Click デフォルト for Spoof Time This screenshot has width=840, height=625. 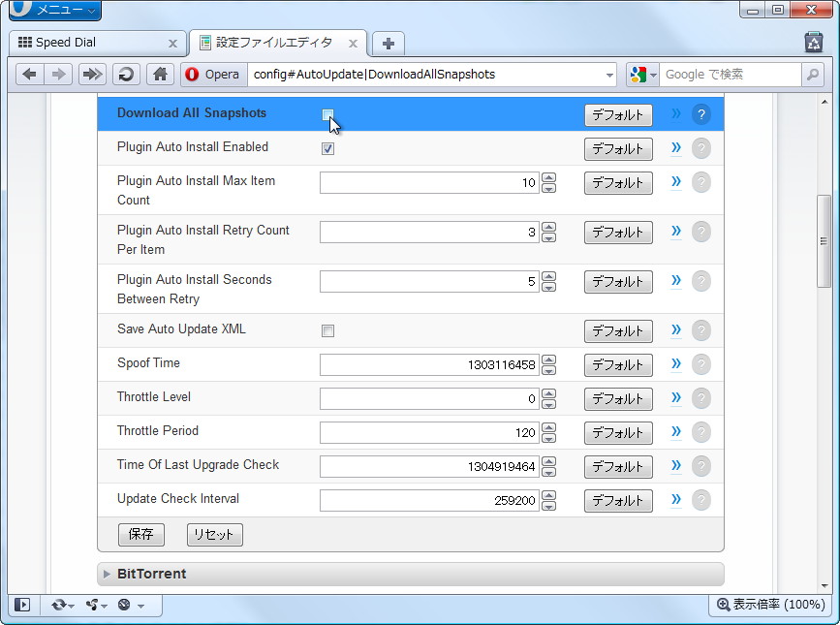pyautogui.click(x=618, y=365)
